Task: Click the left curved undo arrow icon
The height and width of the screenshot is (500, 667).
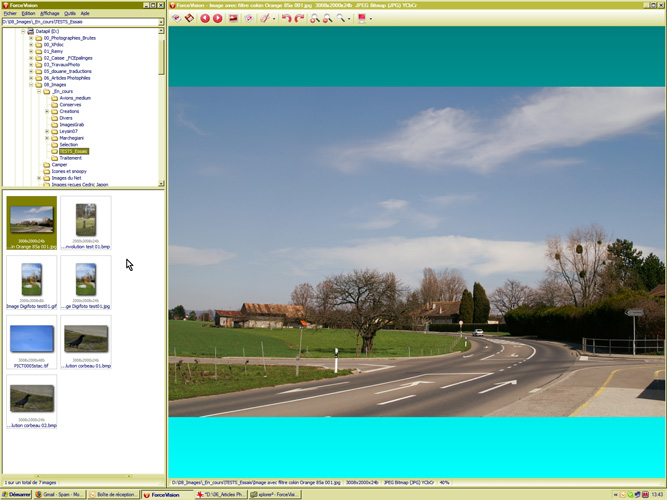Action: tap(286, 18)
